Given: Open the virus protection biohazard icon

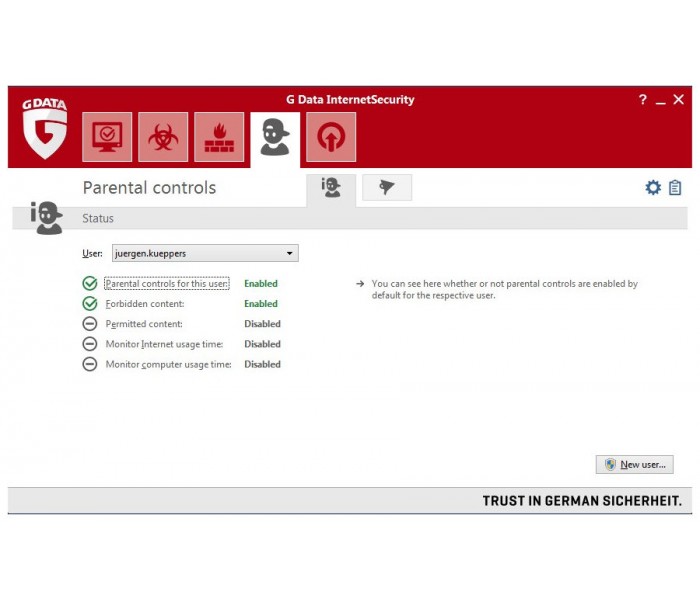Looking at the screenshot, I should (163, 137).
